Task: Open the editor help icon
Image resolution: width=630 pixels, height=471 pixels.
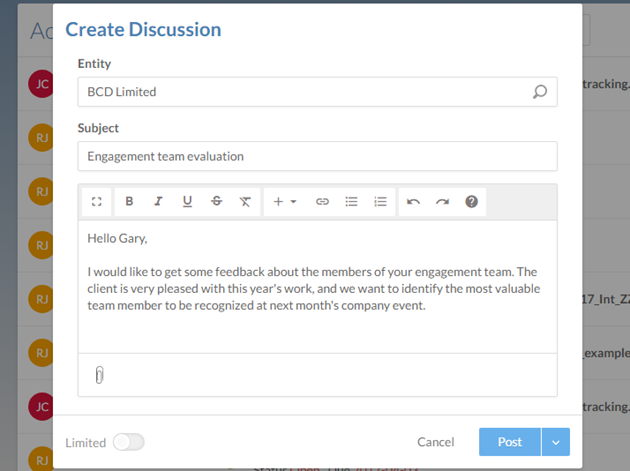Action: click(471, 201)
